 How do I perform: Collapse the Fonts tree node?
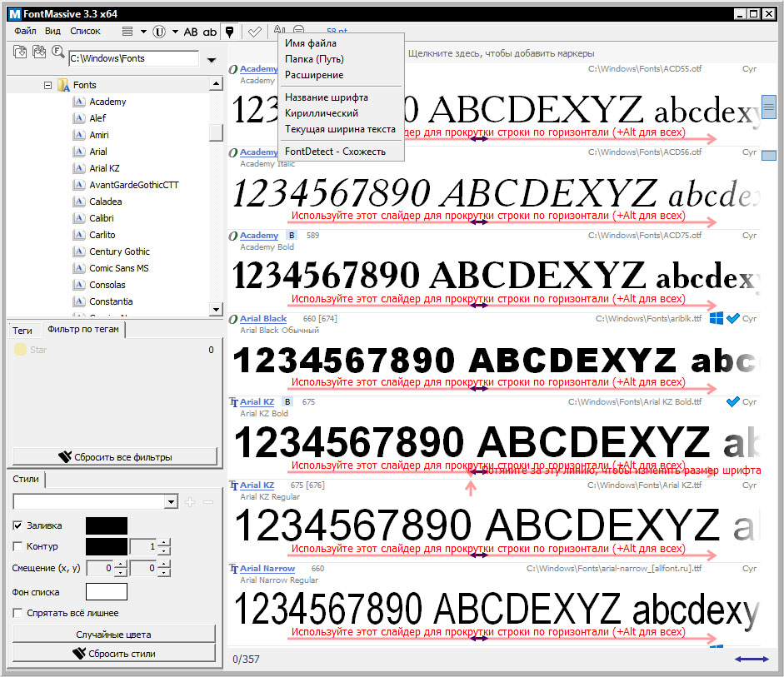(48, 86)
